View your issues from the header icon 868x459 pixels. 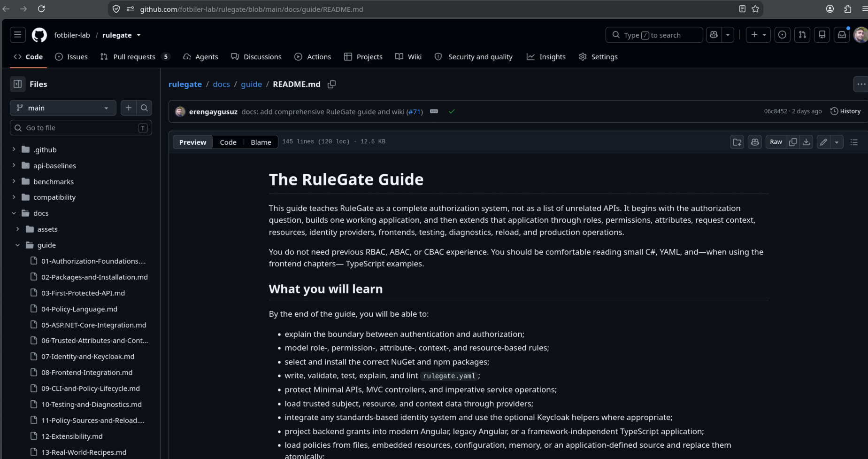[x=782, y=35]
